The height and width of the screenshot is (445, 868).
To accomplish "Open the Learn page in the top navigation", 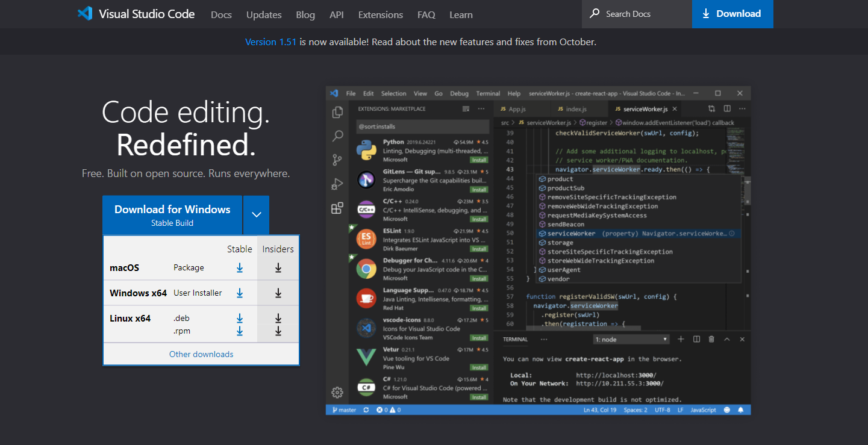I will click(461, 14).
